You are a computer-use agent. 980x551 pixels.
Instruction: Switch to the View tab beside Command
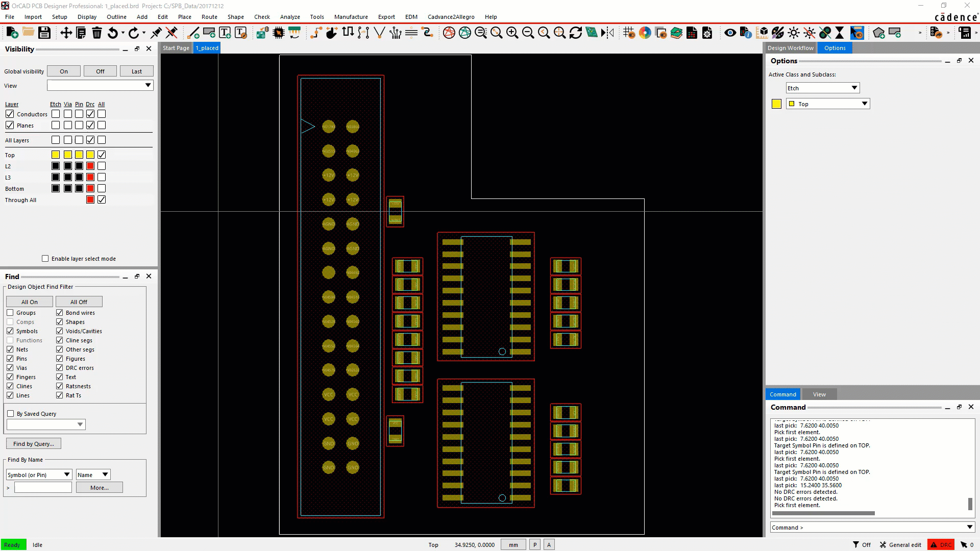pos(819,394)
